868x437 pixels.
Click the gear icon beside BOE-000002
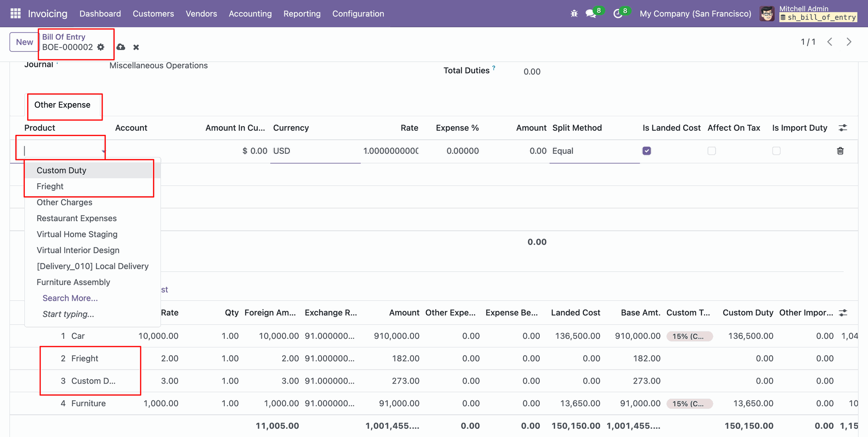(101, 47)
